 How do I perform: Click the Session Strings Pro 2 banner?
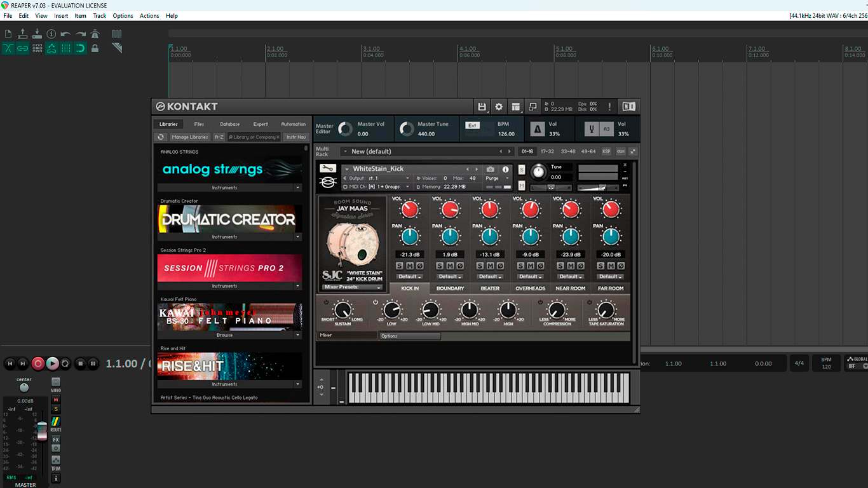(230, 268)
